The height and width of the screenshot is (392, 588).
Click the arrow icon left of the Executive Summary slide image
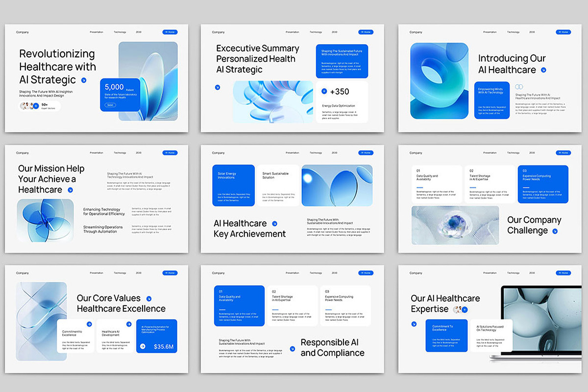tap(218, 87)
